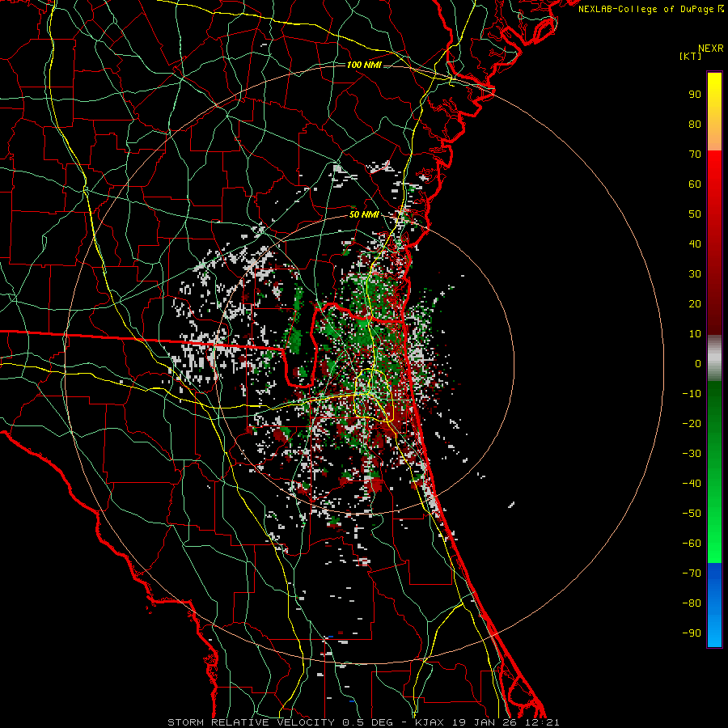Click the -50 value on velocity scale
728x728 pixels.
[692, 513]
